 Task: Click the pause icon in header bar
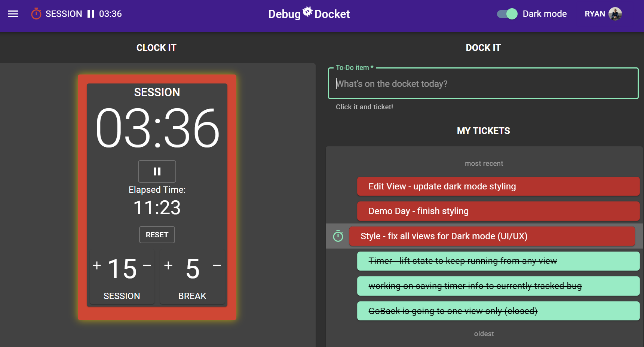coord(91,14)
